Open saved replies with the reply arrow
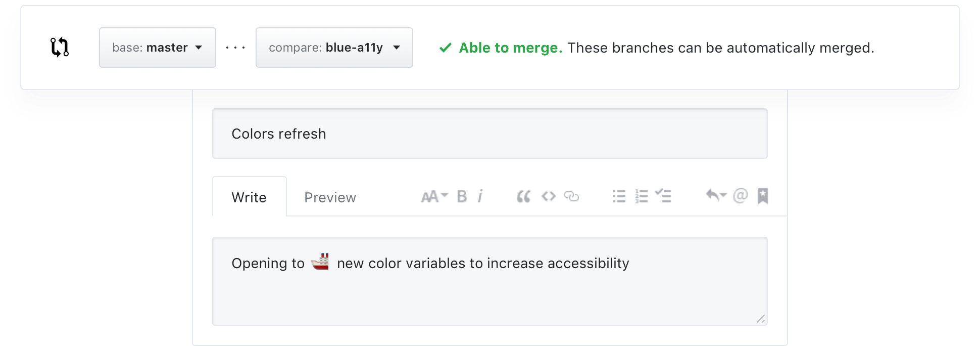The width and height of the screenshot is (980, 346). pos(716,195)
